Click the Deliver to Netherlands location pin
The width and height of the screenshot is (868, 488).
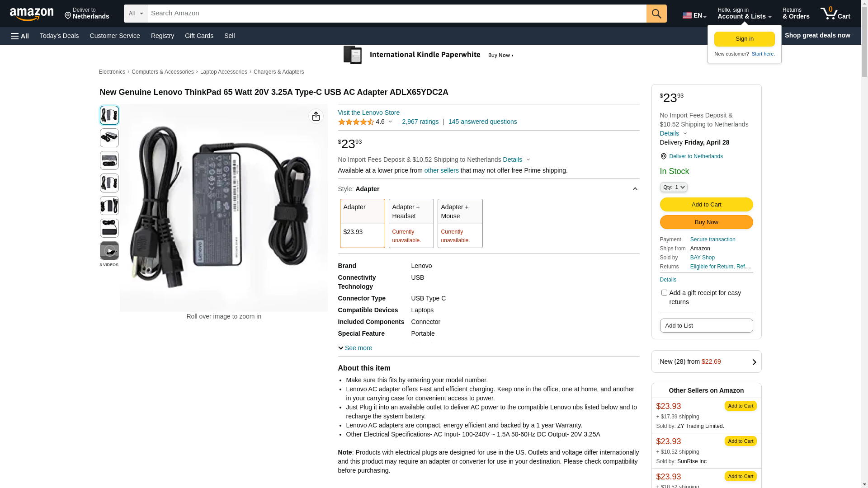pos(663,156)
